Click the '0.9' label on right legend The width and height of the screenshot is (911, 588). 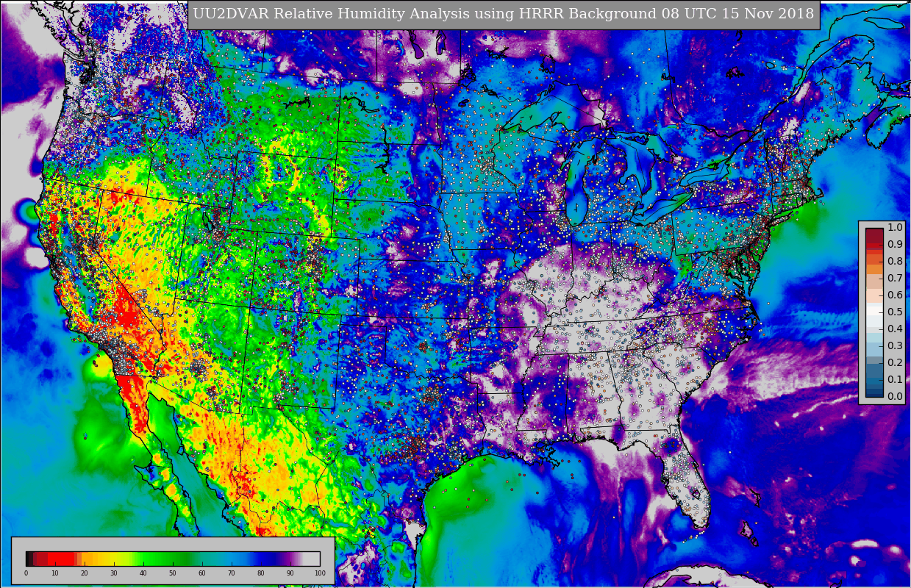click(x=895, y=244)
